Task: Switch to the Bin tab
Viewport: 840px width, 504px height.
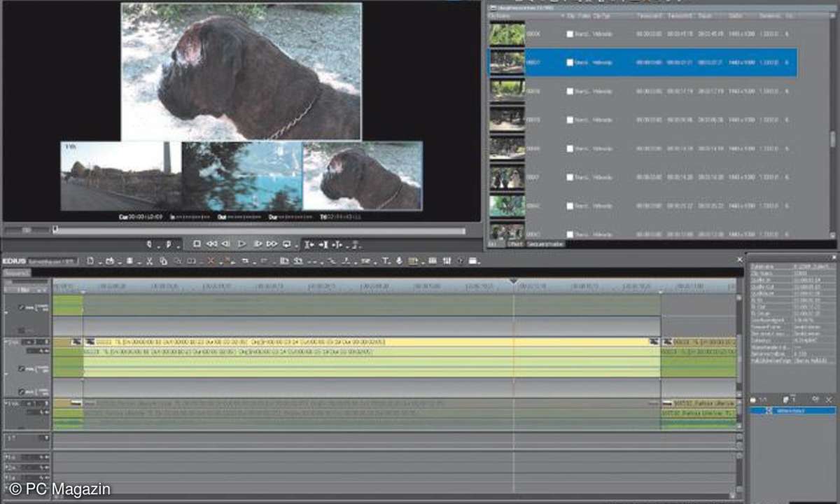Action: tap(496, 244)
